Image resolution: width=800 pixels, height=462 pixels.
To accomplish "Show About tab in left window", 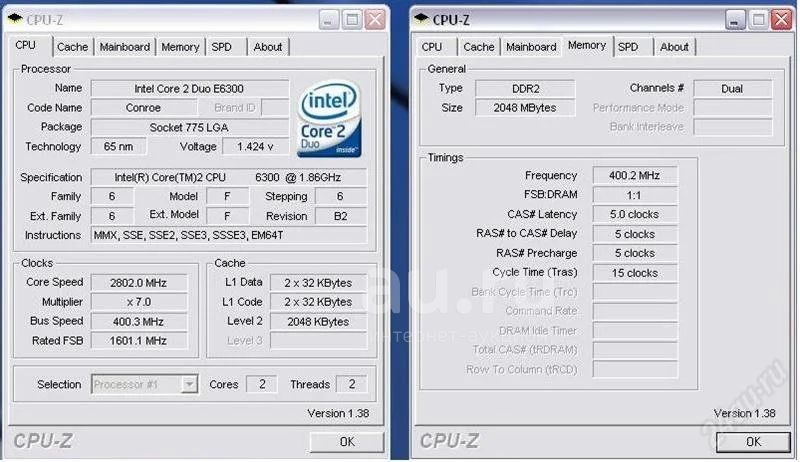I will pyautogui.click(x=268, y=47).
